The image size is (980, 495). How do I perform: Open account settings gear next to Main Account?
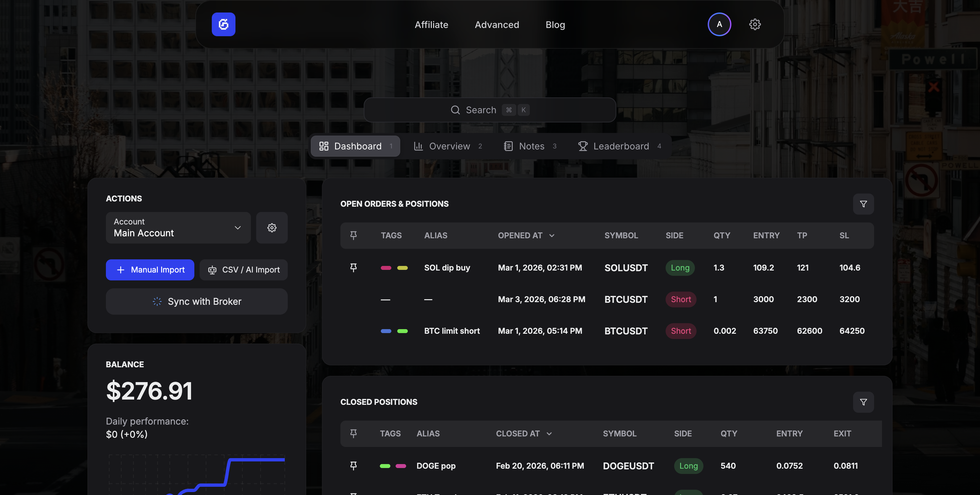272,228
